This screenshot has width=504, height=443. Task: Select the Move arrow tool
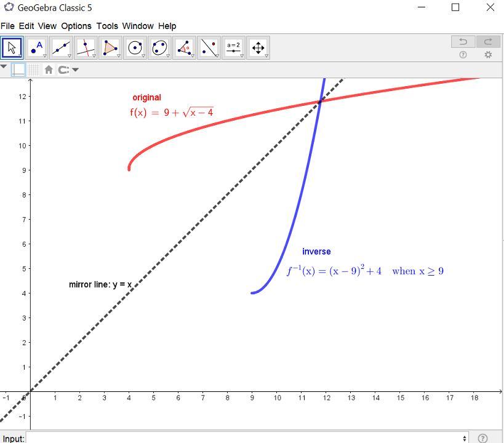12,48
